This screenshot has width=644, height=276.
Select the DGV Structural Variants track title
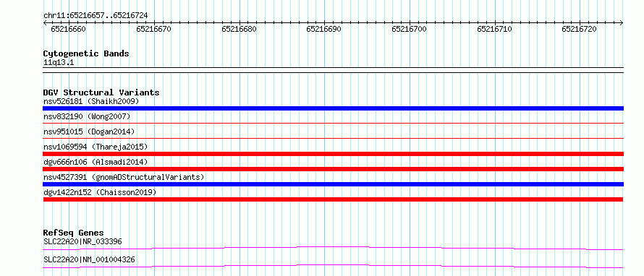(x=101, y=92)
